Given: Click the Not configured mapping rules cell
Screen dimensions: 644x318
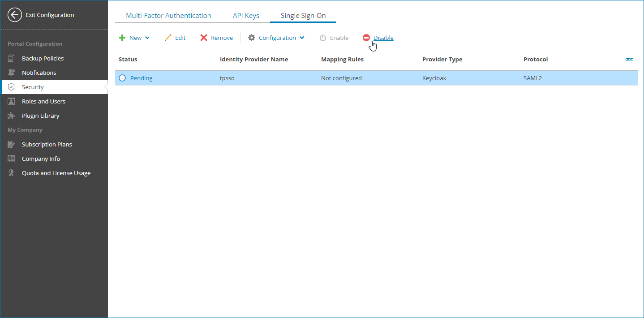Looking at the screenshot, I should point(341,78).
